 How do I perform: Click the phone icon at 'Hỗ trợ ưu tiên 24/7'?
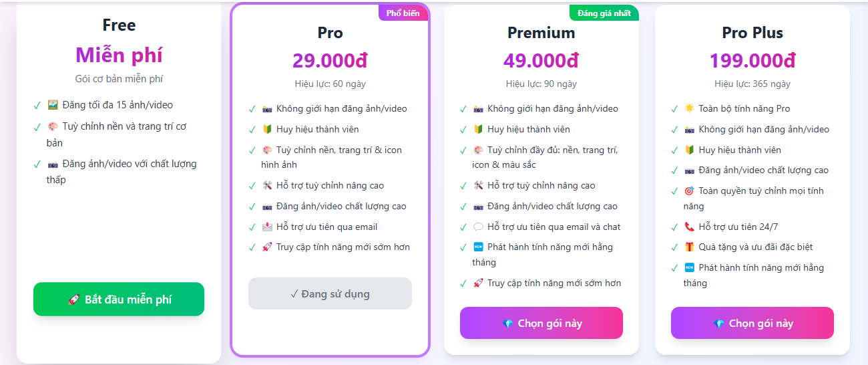click(689, 227)
